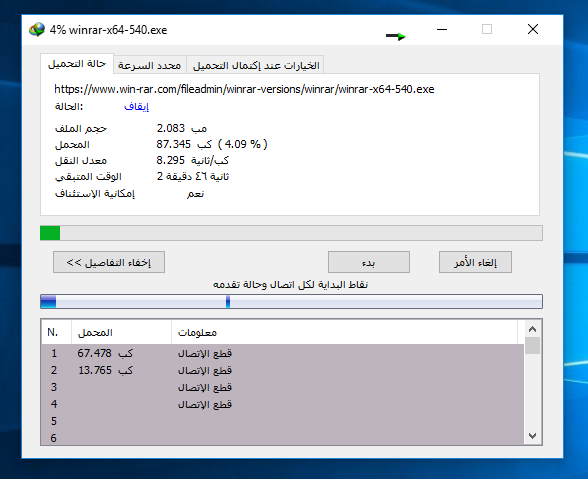Select connection row number 5

(x=283, y=421)
